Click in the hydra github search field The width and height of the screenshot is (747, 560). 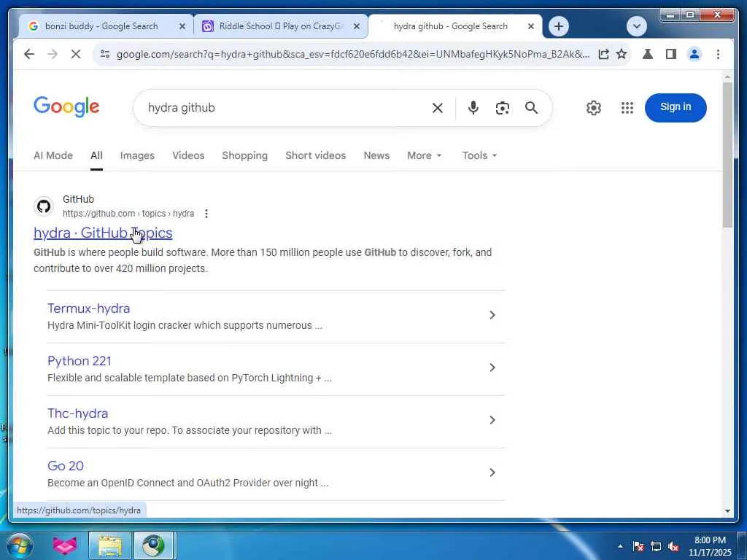(x=286, y=108)
